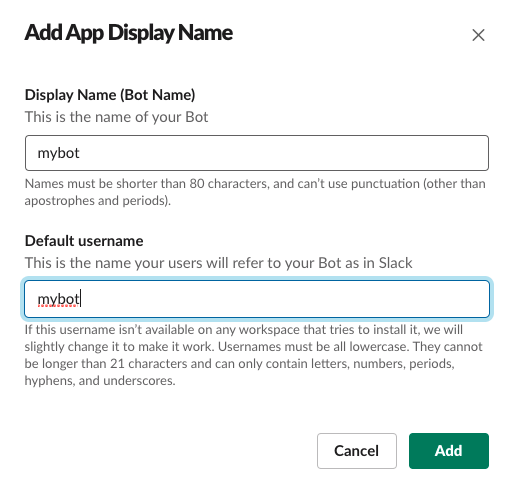The width and height of the screenshot is (515, 485).
Task: Confirm with the green Add button
Action: click(449, 451)
